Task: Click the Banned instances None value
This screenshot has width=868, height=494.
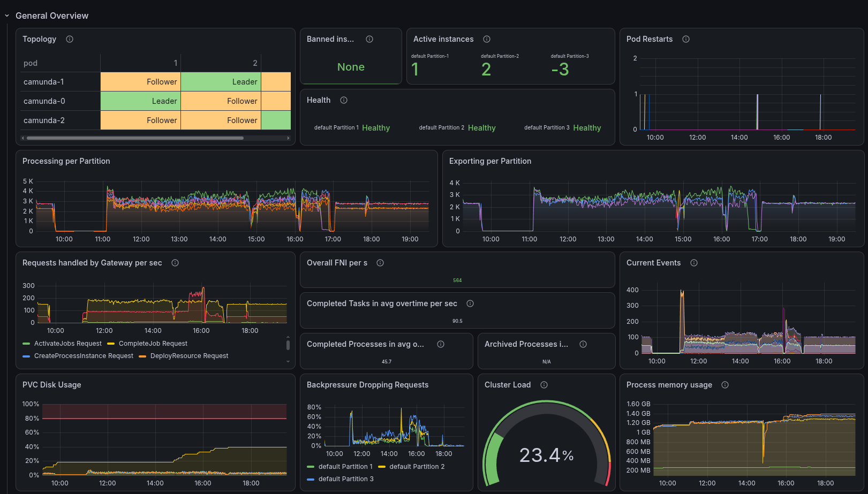Action: [351, 67]
